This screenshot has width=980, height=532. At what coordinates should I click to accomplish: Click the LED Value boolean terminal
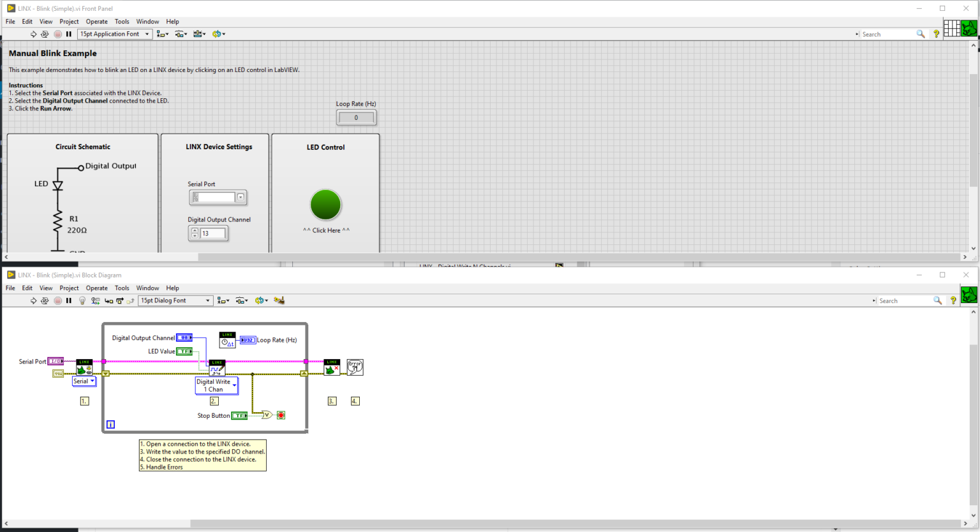click(x=184, y=351)
